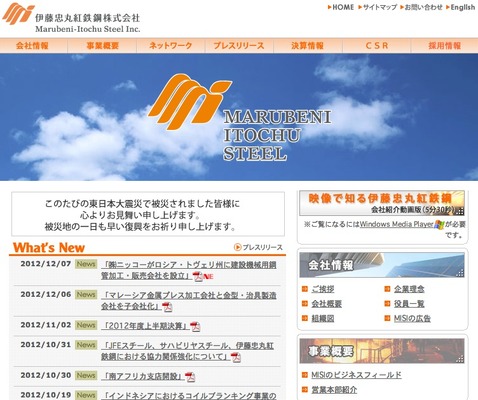Click the PDF icon for 2012/11/02 news

(x=195, y=327)
